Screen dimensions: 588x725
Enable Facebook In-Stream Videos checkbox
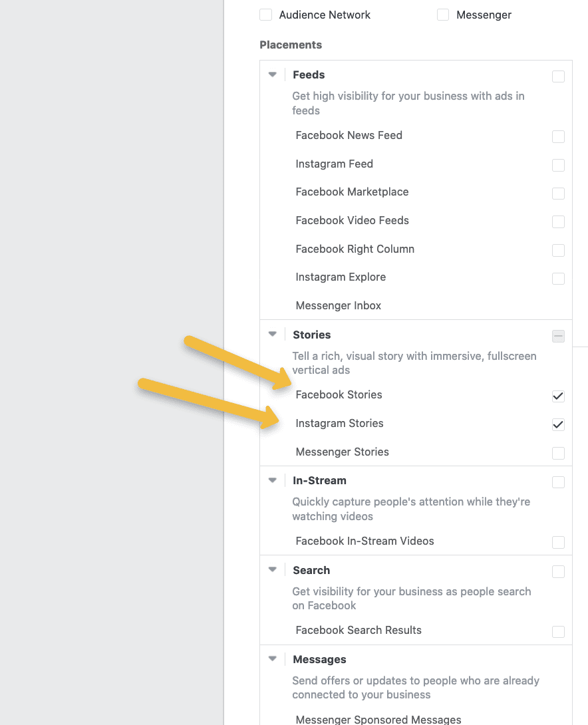click(x=558, y=542)
